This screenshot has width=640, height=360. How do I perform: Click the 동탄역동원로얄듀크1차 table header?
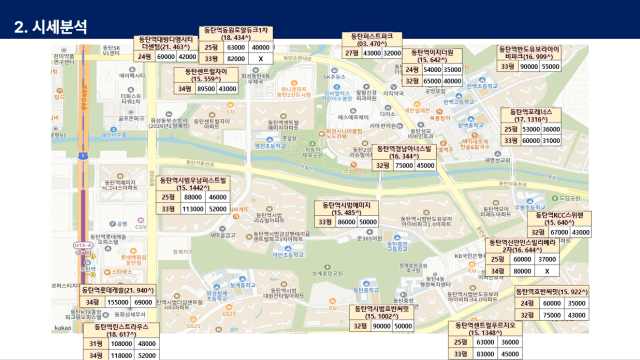(236, 33)
